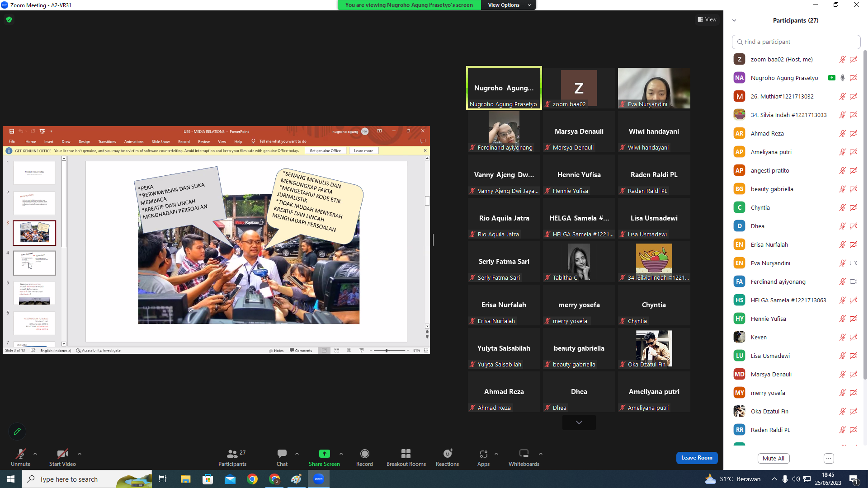Open the Mail app from the taskbar

point(230,479)
